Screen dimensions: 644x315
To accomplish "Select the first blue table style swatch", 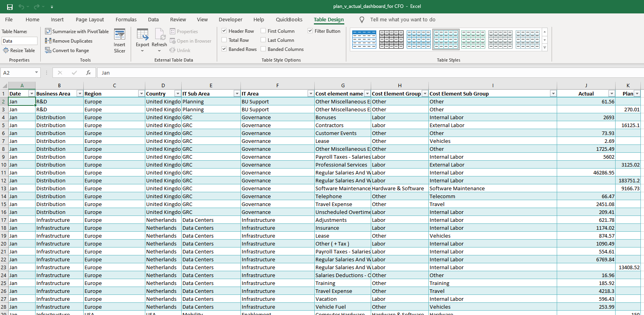I will pyautogui.click(x=364, y=39).
